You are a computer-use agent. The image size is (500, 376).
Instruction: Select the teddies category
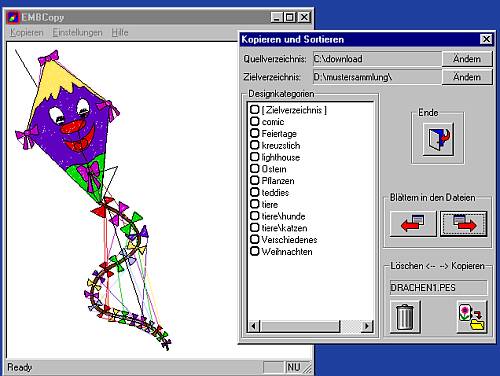tap(270, 192)
